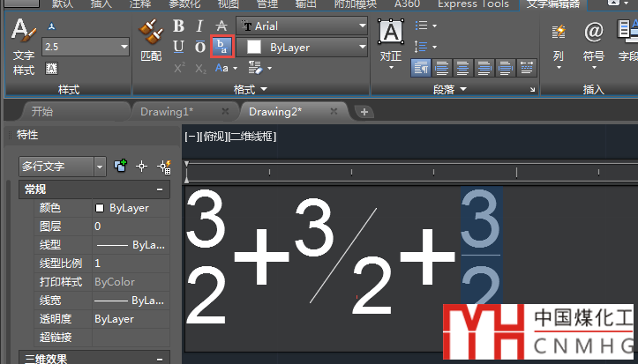638x364 pixels.
Task: Toggle Italic text formatting
Action: [200, 26]
